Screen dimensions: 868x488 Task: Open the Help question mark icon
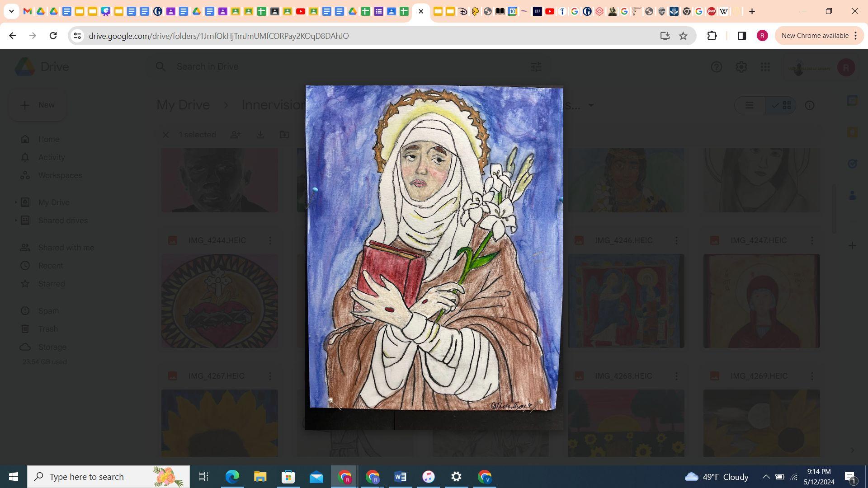point(716,67)
